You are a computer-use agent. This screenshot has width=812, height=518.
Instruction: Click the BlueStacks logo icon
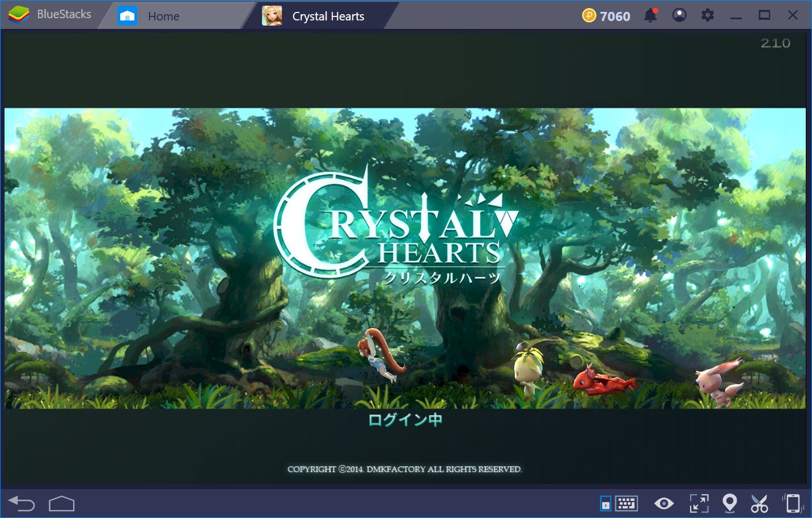(19, 15)
